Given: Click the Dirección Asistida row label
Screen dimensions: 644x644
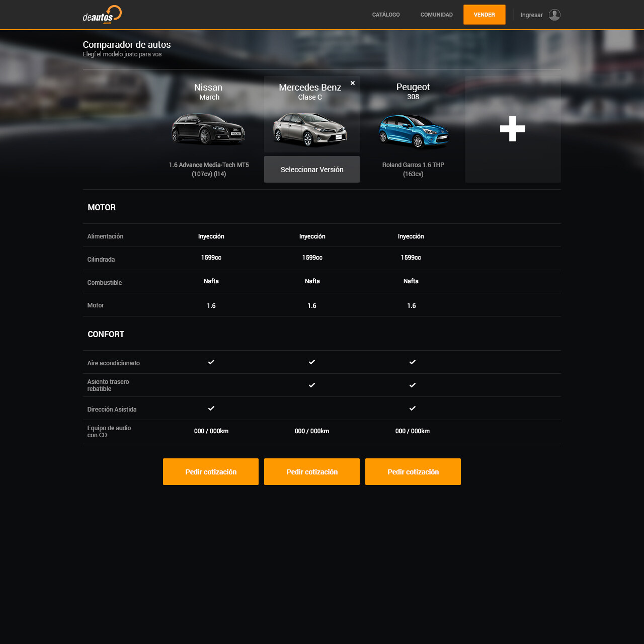Looking at the screenshot, I should [x=112, y=410].
